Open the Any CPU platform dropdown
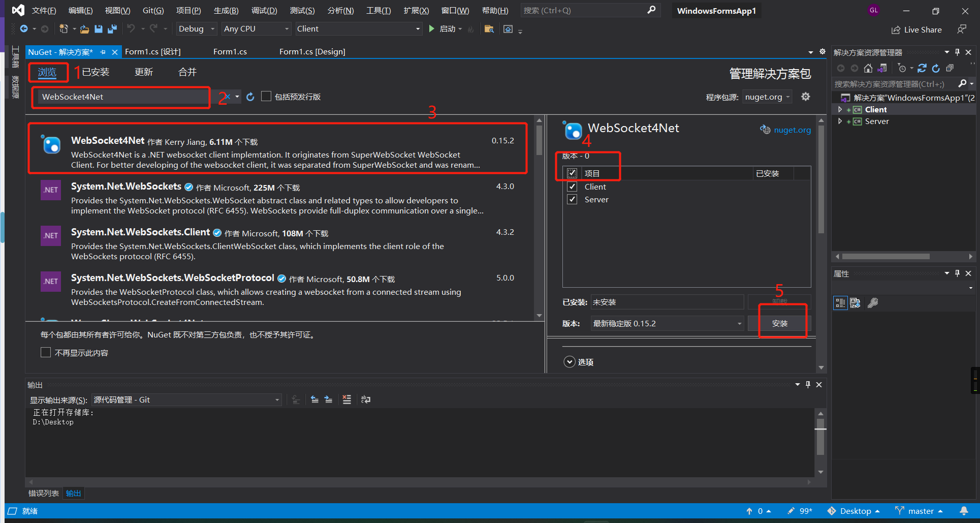980x523 pixels. (256, 29)
